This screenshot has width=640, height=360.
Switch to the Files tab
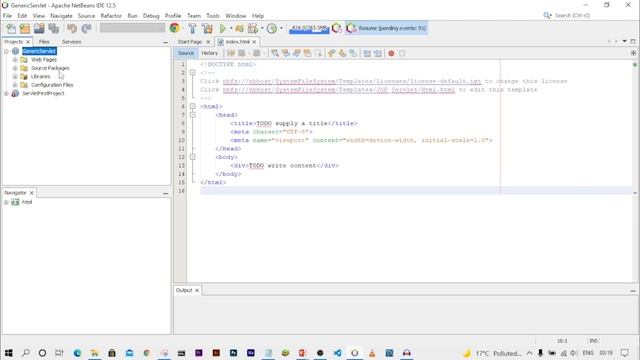click(x=44, y=42)
